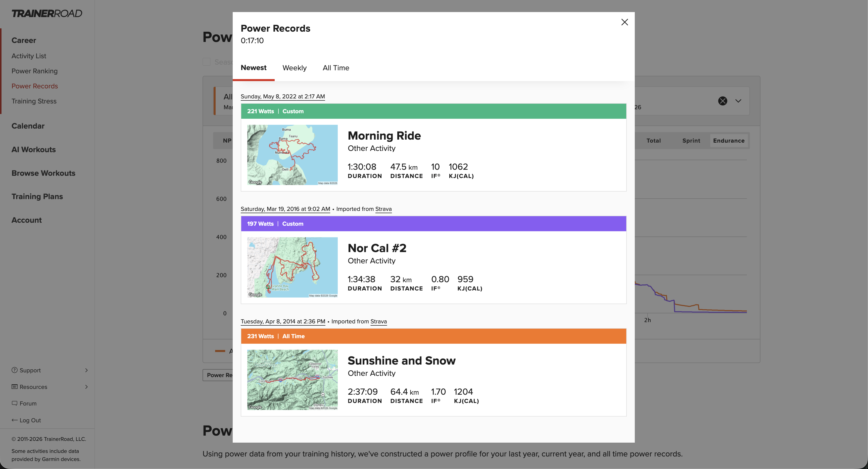868x469 pixels.
Task: Expand the date range dropdown chevron
Action: 738,101
